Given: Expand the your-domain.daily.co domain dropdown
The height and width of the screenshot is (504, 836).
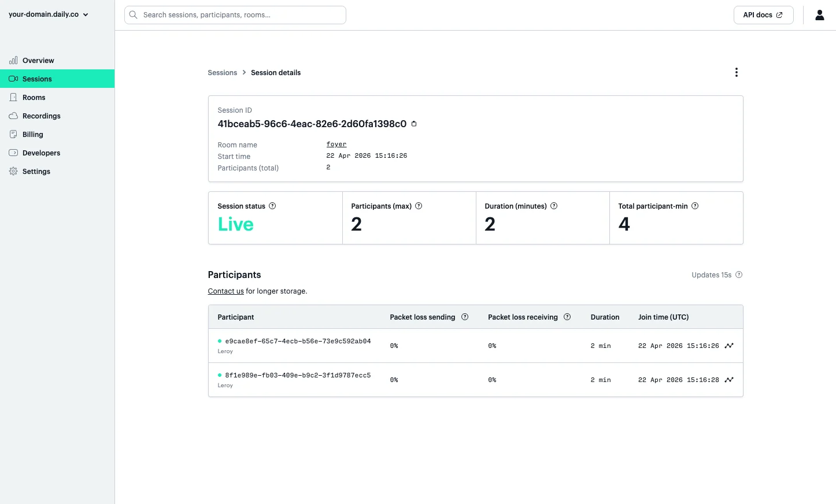Looking at the screenshot, I should click(49, 14).
